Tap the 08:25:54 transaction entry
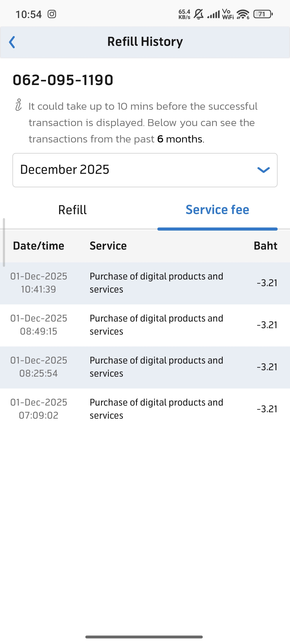The height and width of the screenshot is (644, 290). pyautogui.click(x=145, y=367)
